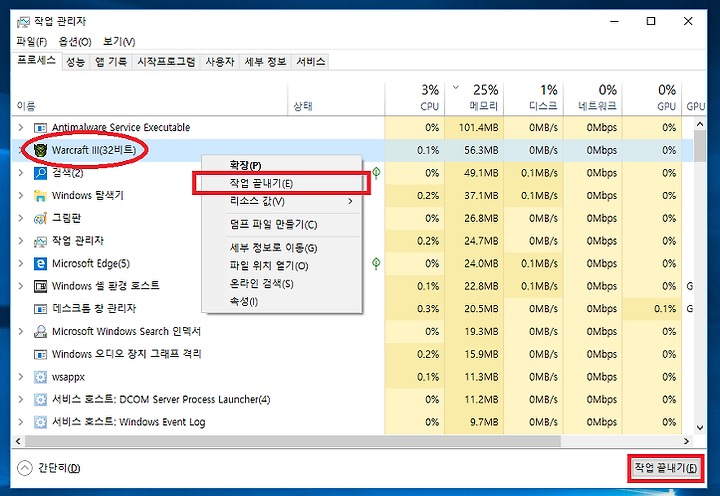Expand the DCOM Server Process Launcher(4) group
The image size is (720, 496).
21,399
